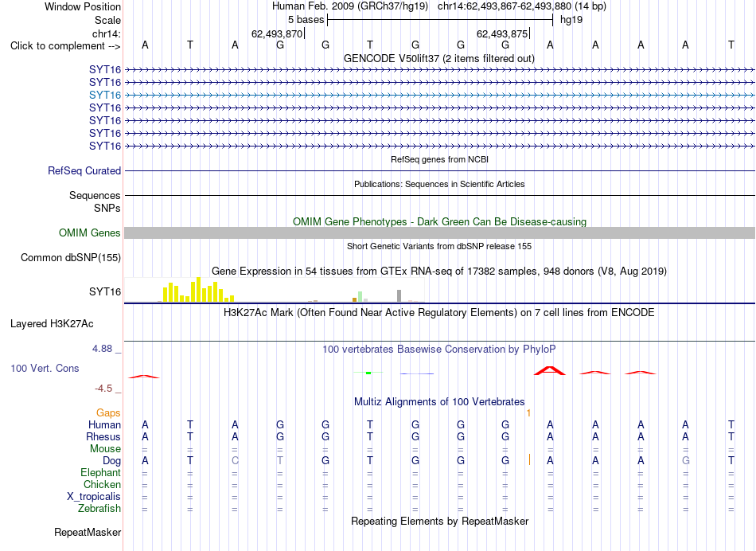This screenshot has width=756, height=551.
Task: Click the RefSeq Curated track label
Action: click(84, 171)
